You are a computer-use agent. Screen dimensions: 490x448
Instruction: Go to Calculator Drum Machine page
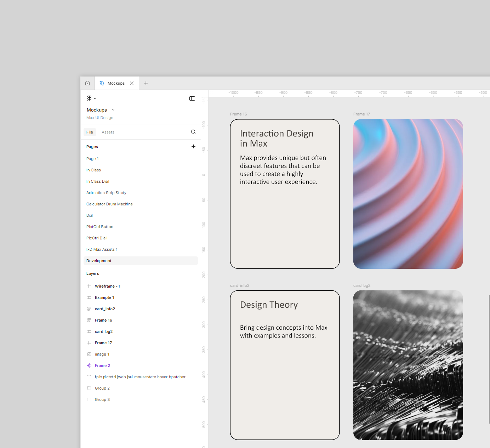(109, 204)
